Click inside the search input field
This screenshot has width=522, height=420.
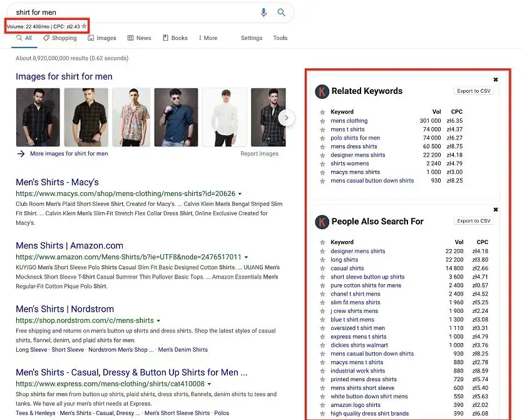coord(131,13)
